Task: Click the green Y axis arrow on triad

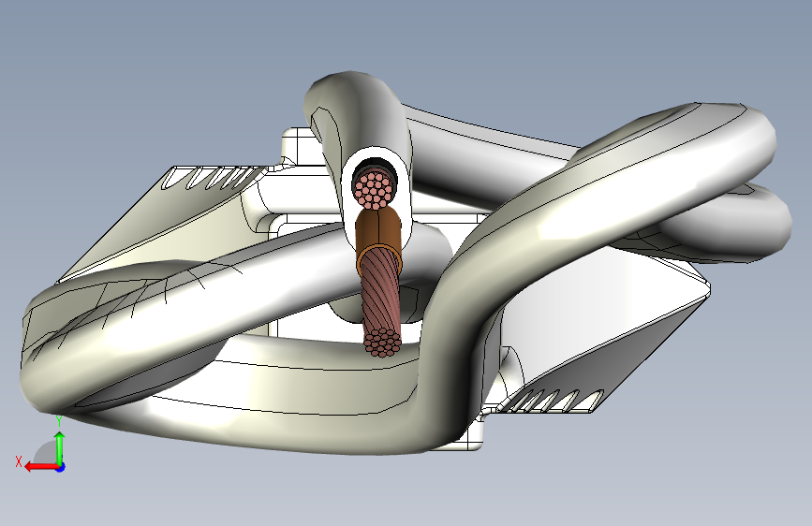Action: tap(60, 447)
